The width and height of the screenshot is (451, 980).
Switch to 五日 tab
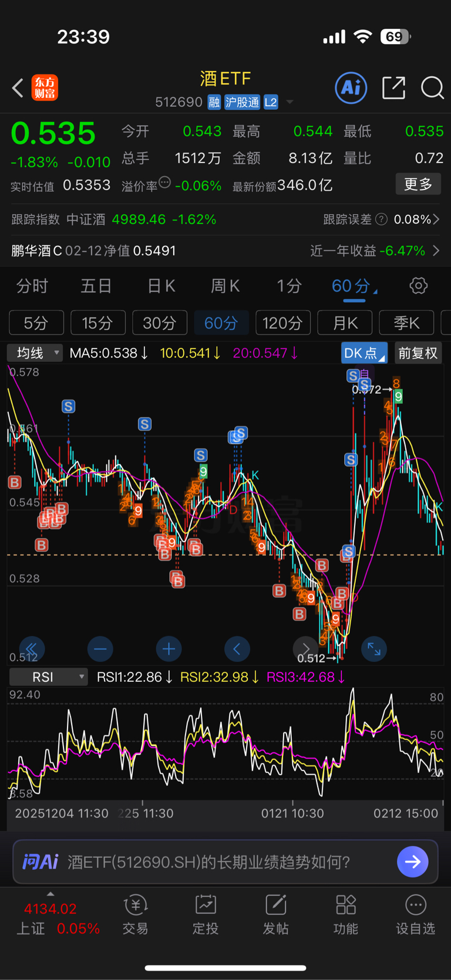(96, 286)
